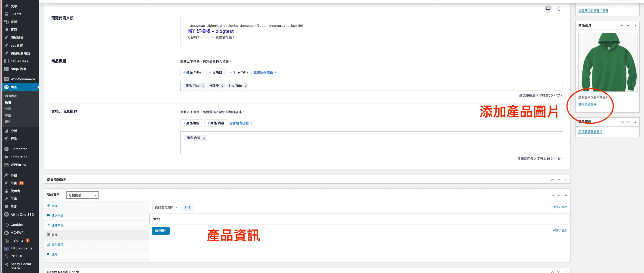Insert + 商品 Title tag button
This screenshot has width=644, height=273.
[x=192, y=73]
